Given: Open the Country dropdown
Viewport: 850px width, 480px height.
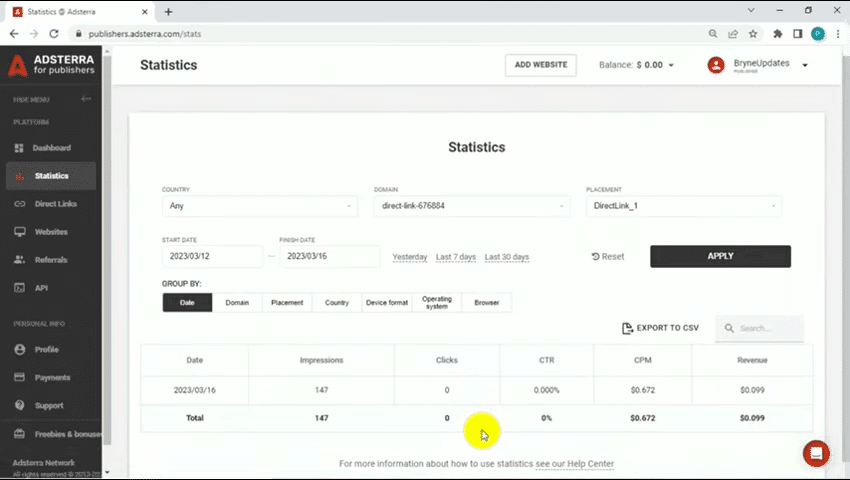Looking at the screenshot, I should click(x=260, y=206).
